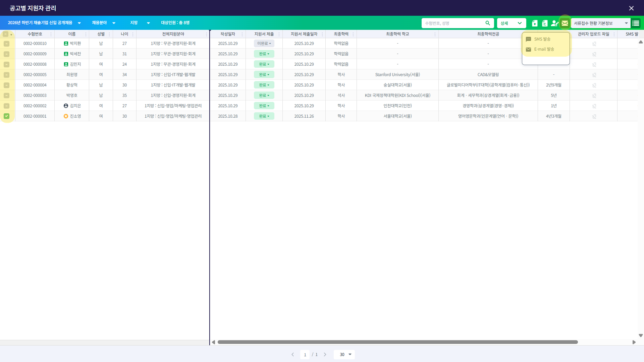
Task: Click the envelope message-send toolbar icon
Action: click(565, 23)
